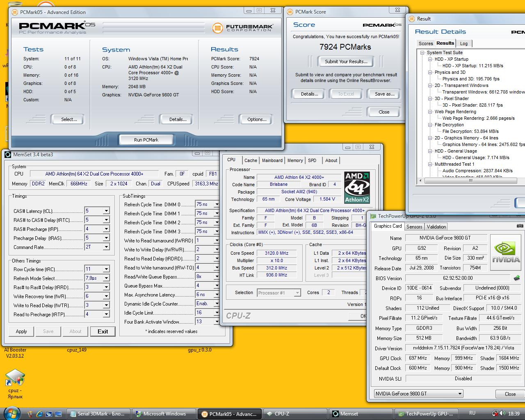
Task: Open Row Cycle time (tRC) dropdown
Action: pyautogui.click(x=106, y=269)
